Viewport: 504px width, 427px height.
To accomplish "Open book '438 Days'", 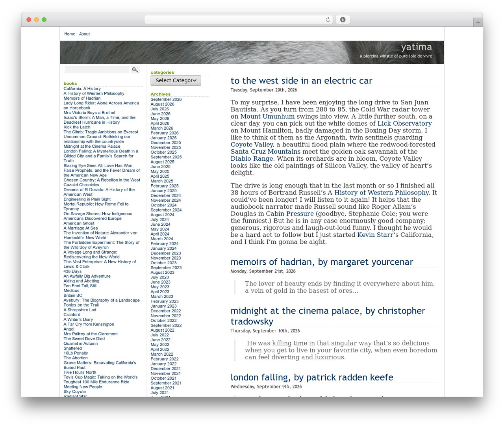I will tap(73, 271).
